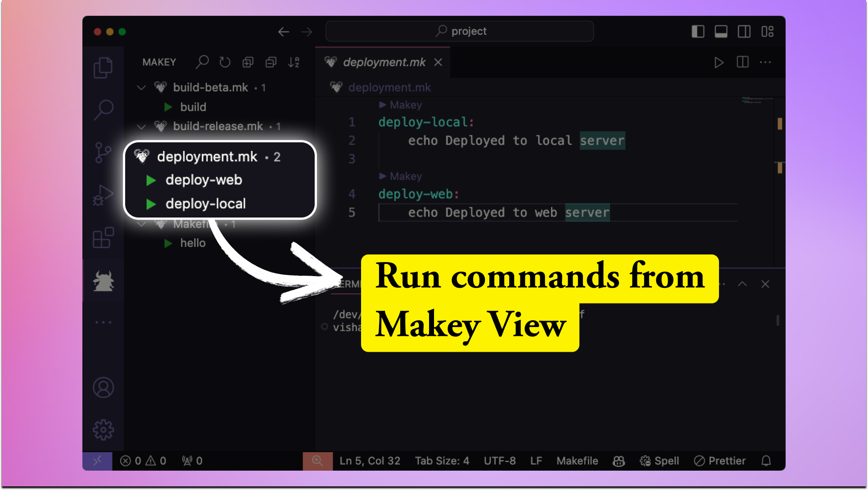868x490 pixels.
Task: Click line number 4 in gutter
Action: click(352, 194)
